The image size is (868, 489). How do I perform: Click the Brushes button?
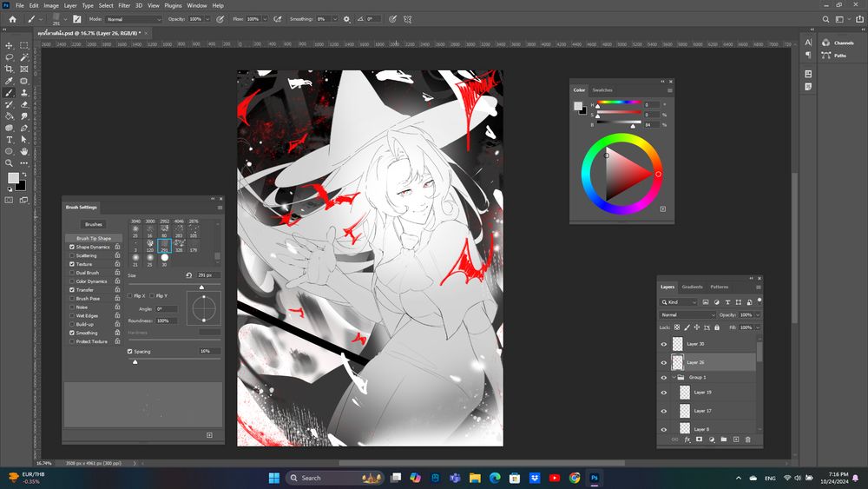[94, 224]
